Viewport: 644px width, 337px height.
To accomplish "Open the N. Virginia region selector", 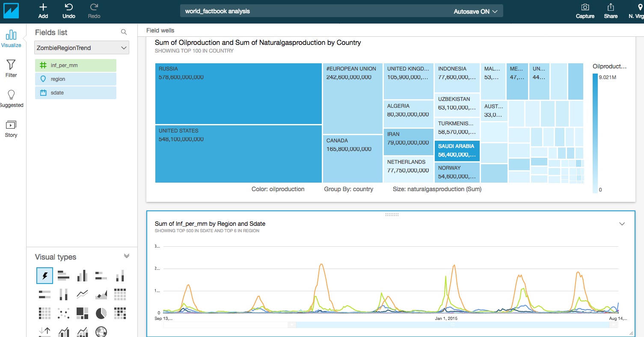I will coord(636,11).
